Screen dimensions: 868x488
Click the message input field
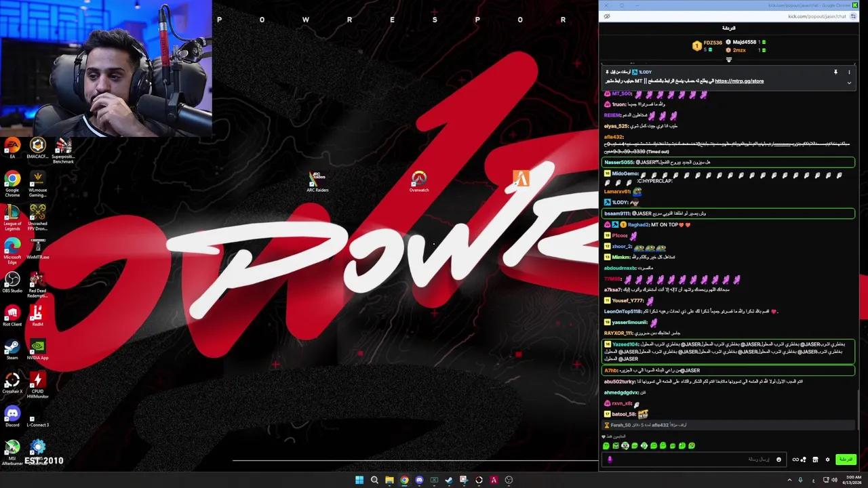[693, 460]
